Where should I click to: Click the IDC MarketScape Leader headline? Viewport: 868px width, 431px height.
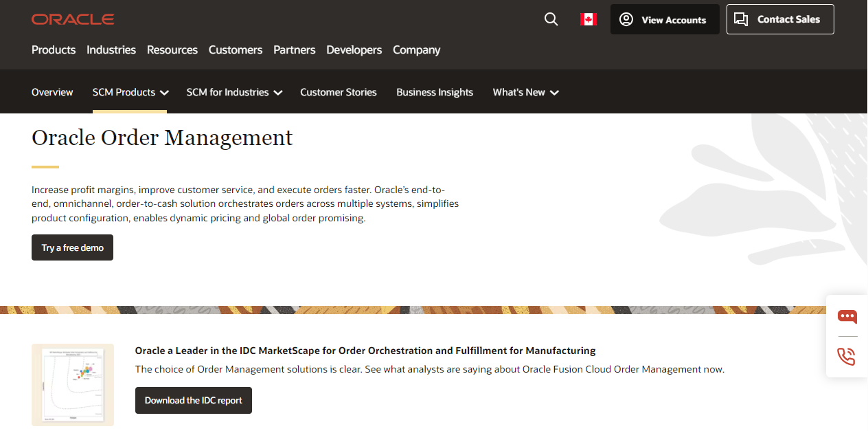[365, 351]
